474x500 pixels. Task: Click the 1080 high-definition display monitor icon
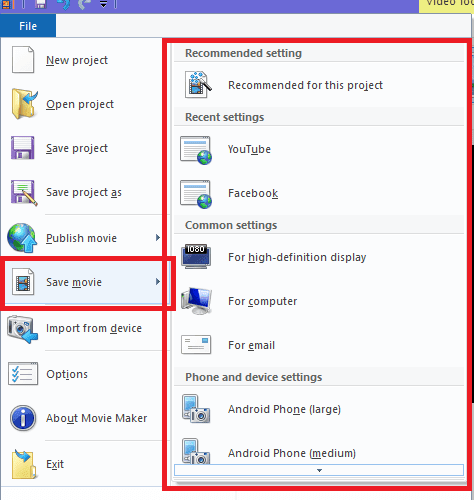(x=196, y=256)
